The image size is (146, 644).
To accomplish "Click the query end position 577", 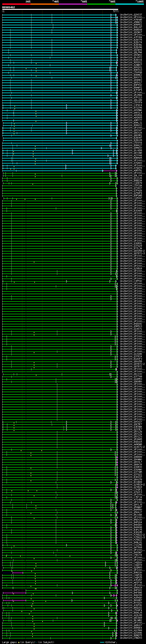I will pyautogui.click(x=115, y=11).
